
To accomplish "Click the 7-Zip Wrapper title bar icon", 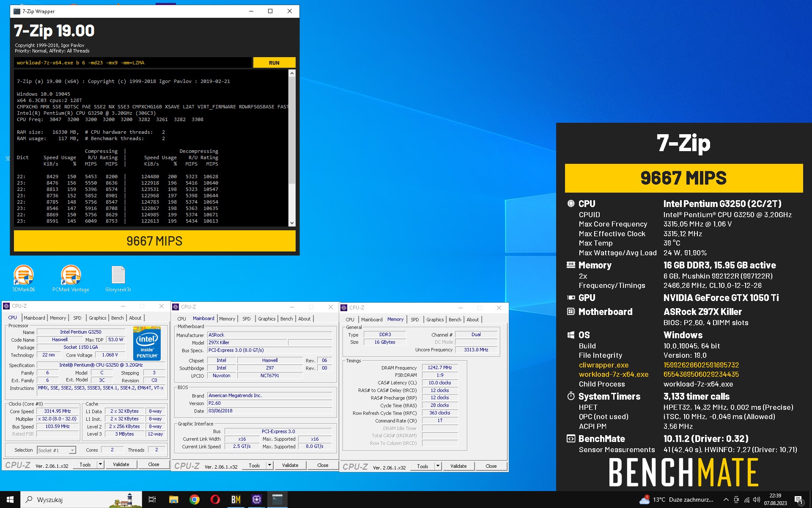I will click(x=17, y=11).
